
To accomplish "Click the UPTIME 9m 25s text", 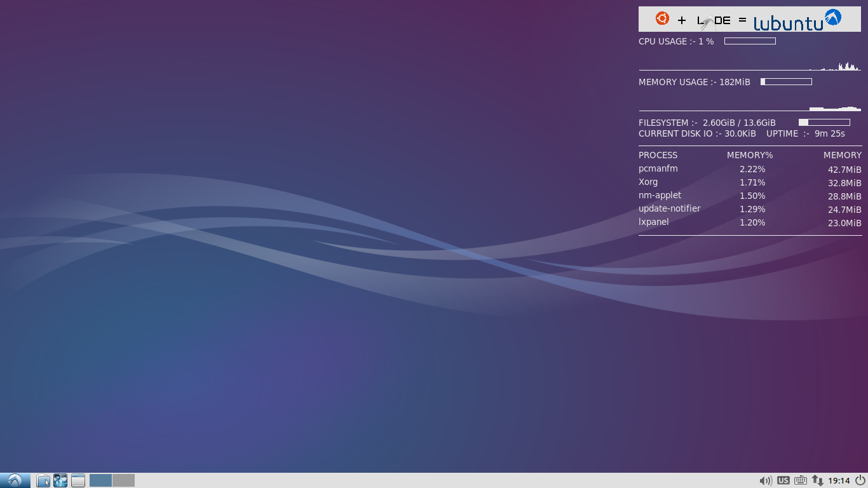I will (x=806, y=133).
